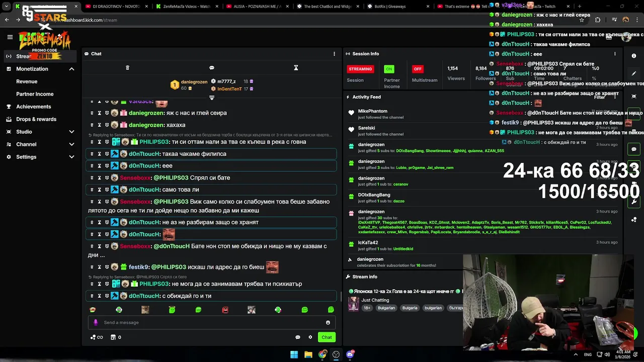
Task: Click the Bulgarian stream tag
Action: (386, 308)
